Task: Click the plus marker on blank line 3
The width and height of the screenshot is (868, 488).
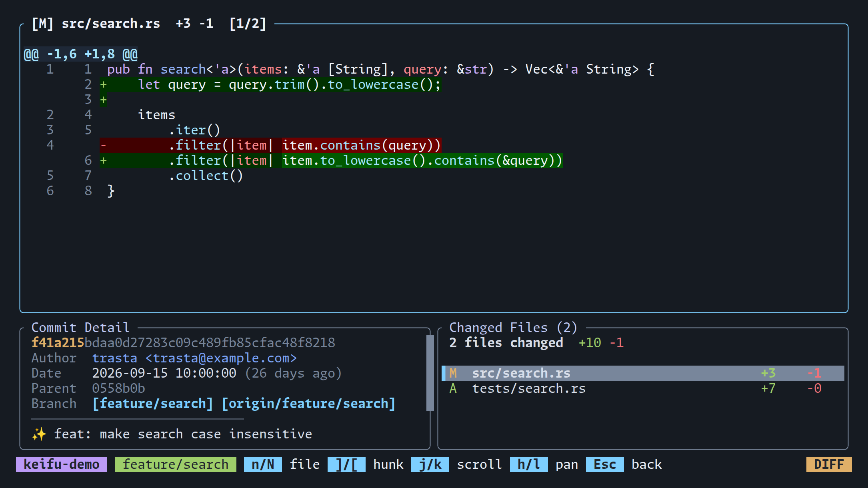Action: 104,100
